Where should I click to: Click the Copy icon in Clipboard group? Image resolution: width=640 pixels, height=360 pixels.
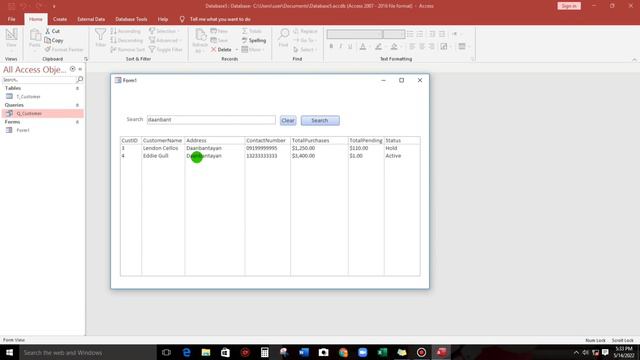(48, 40)
